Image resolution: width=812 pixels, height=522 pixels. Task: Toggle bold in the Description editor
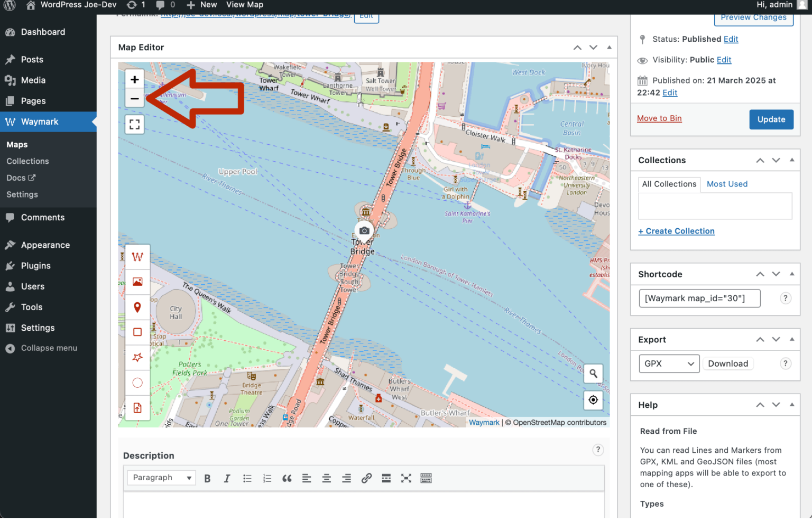207,478
